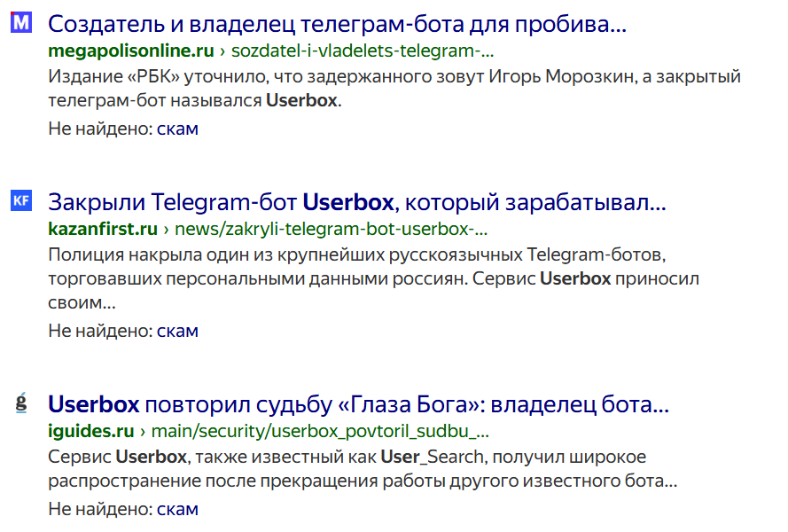The width and height of the screenshot is (788, 532).
Task: Click the megapolisonline.ru favicon icon
Action: (x=20, y=22)
